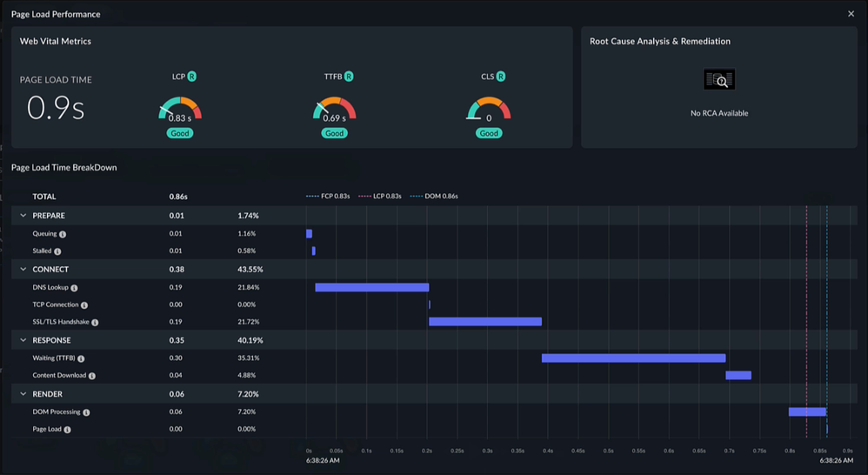This screenshot has width=868, height=475.
Task: Click the Waiting (TTFB) timeline bar
Action: click(x=633, y=358)
